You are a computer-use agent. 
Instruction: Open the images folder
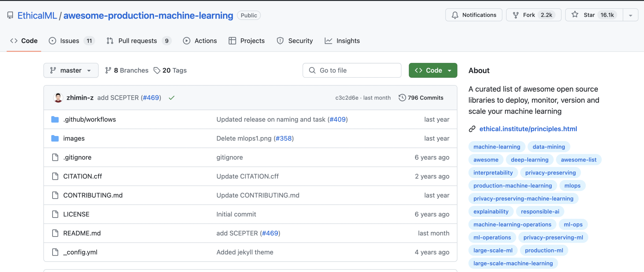[74, 138]
